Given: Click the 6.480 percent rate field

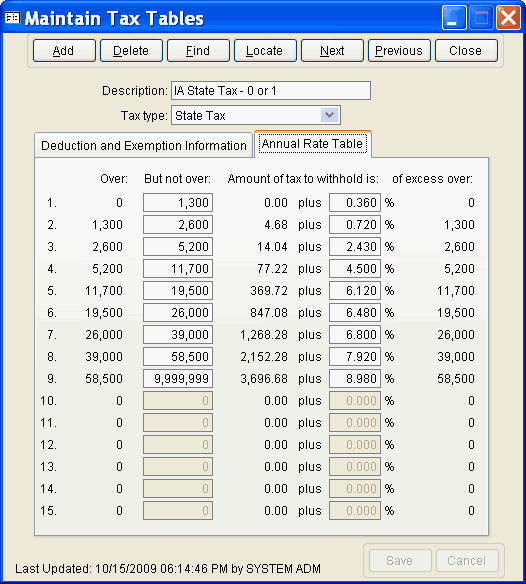Looking at the screenshot, I should (355, 312).
